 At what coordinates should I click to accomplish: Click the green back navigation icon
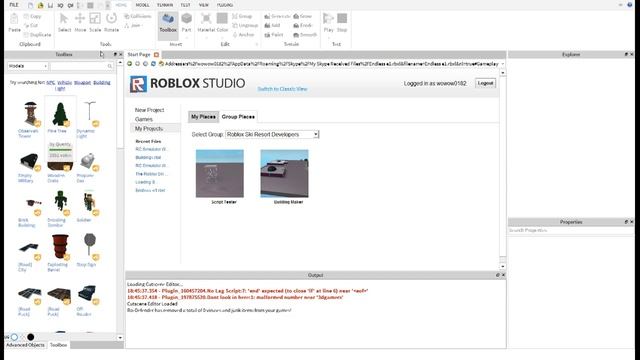(x=130, y=64)
